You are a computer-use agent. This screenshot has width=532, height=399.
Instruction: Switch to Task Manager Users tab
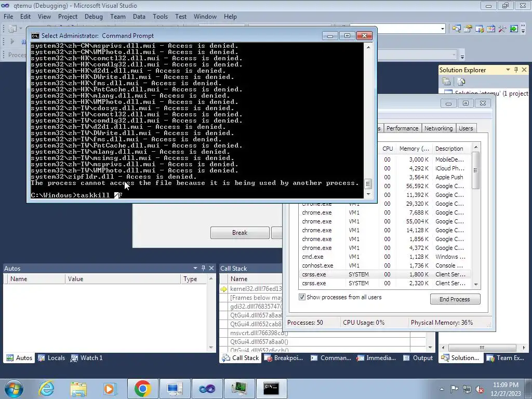[x=466, y=128]
